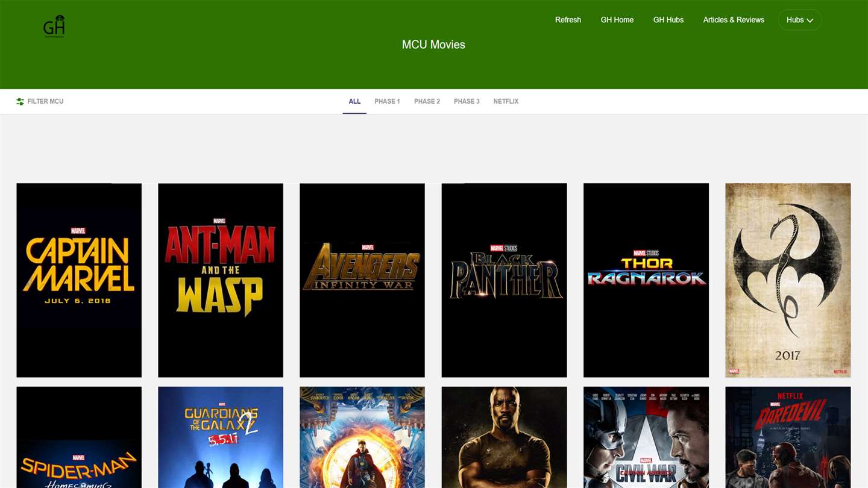Screen dimensions: 868x488
Task: Open the Thor Ragnarok poster
Action: coord(646,280)
